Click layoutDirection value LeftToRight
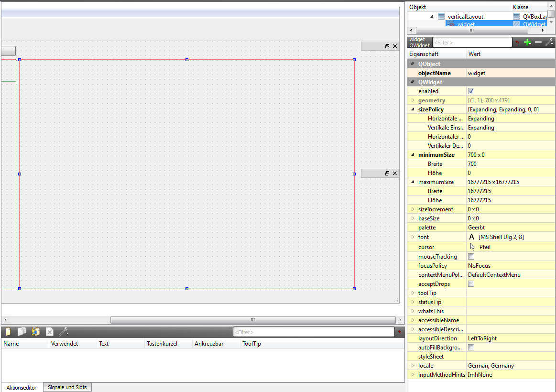The height and width of the screenshot is (392, 556). pyautogui.click(x=510, y=338)
